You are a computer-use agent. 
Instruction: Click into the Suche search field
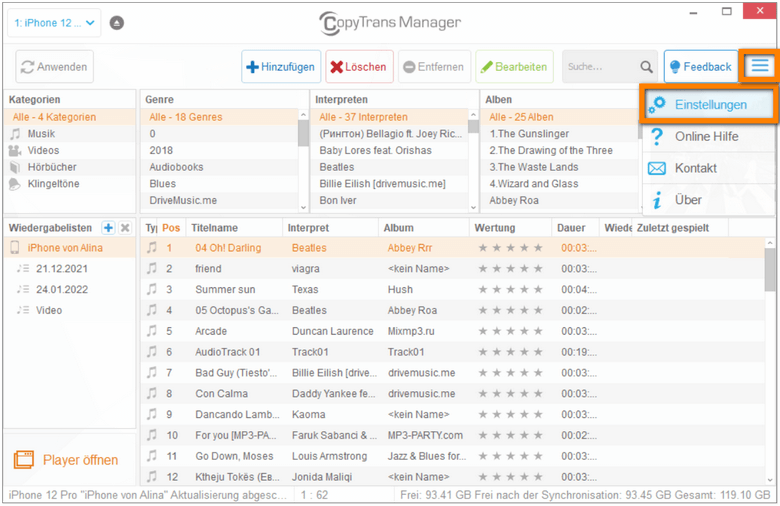click(x=599, y=67)
